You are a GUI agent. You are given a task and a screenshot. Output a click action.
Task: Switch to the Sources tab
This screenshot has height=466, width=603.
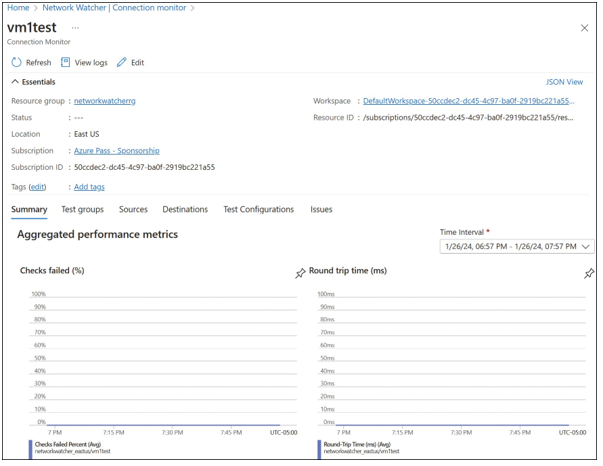(133, 210)
